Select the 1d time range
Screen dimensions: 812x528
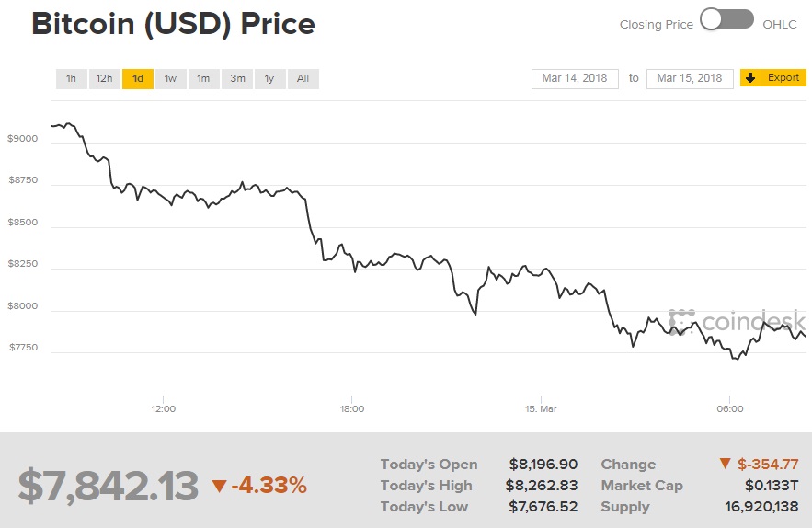point(137,79)
